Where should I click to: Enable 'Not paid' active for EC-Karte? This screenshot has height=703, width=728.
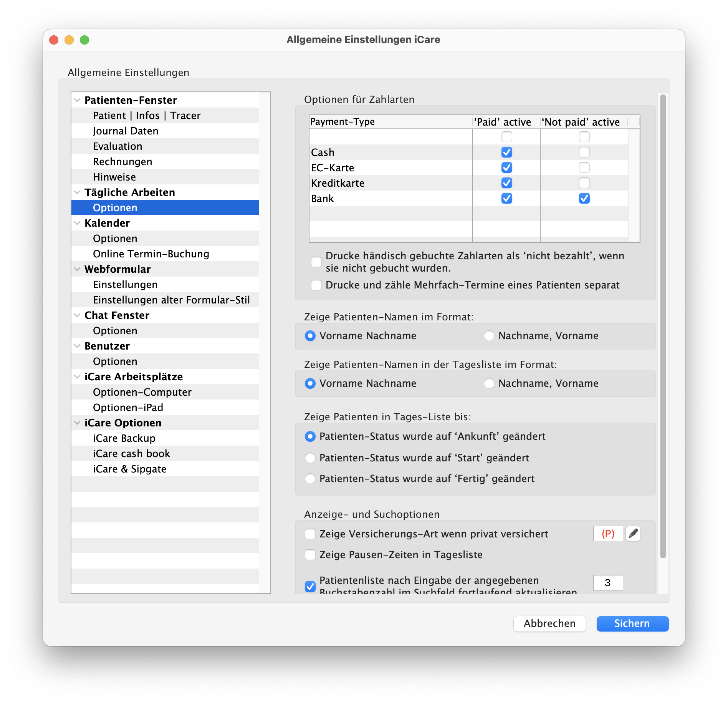[x=584, y=168]
